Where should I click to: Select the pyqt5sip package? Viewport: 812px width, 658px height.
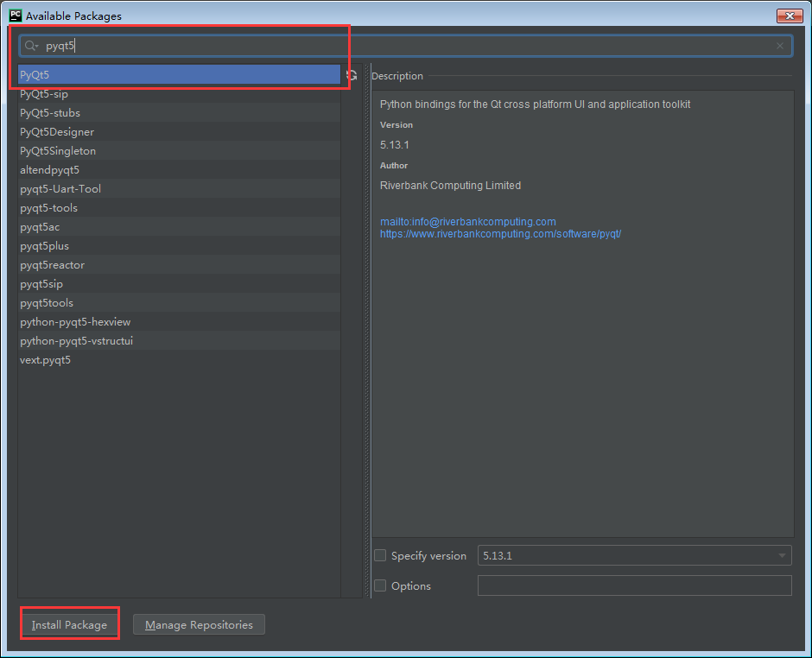(179, 284)
